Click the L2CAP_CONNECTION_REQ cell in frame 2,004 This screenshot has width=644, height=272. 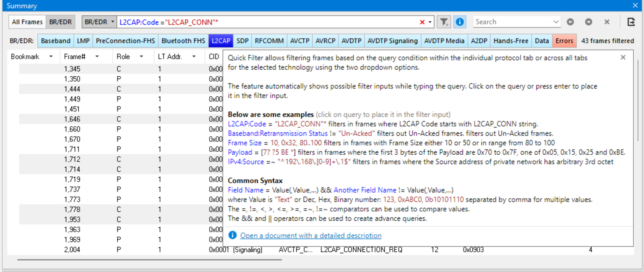pyautogui.click(x=361, y=250)
